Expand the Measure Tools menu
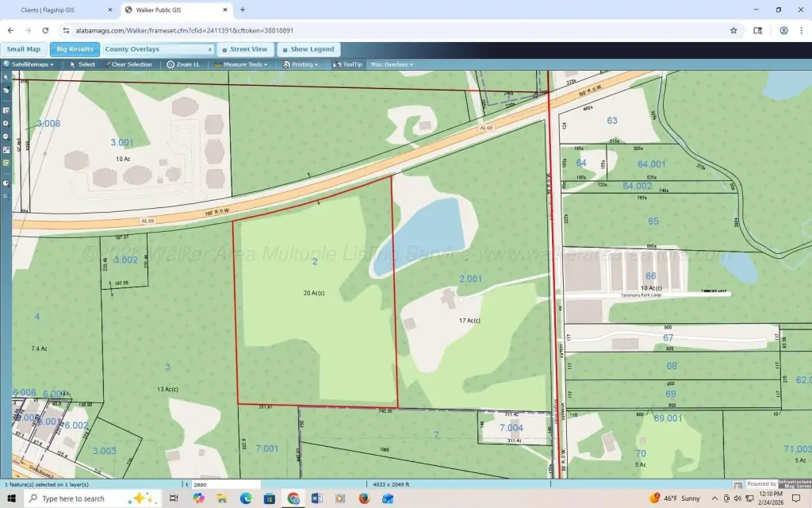This screenshot has height=508, width=812. point(242,64)
